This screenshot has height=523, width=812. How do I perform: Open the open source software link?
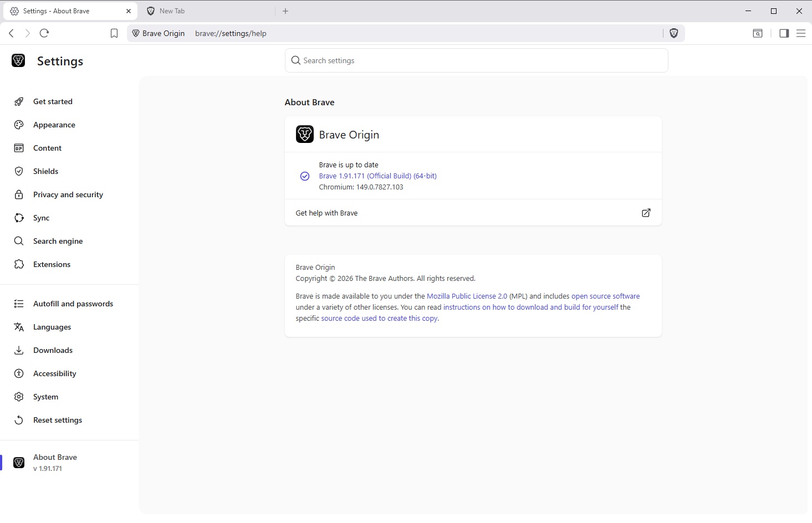coord(605,296)
